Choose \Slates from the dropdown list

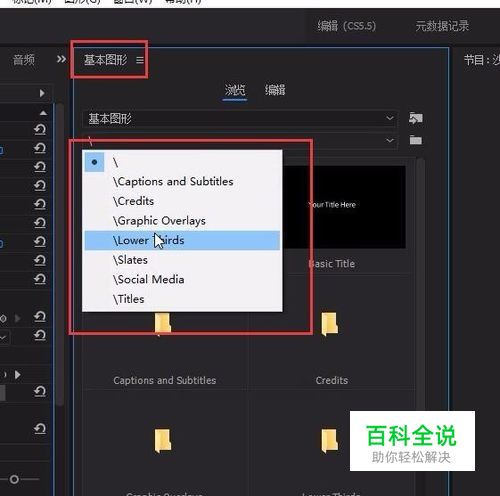point(182,260)
